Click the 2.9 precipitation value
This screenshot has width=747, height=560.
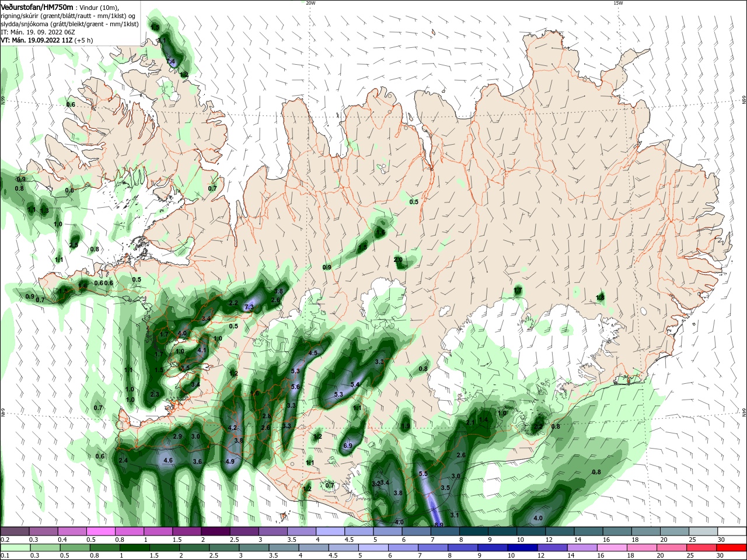click(178, 436)
